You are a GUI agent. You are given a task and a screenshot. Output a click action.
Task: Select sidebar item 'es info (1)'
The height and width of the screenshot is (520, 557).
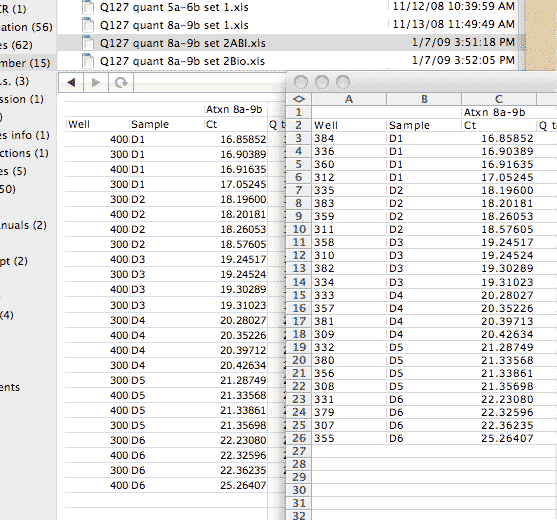point(25,135)
